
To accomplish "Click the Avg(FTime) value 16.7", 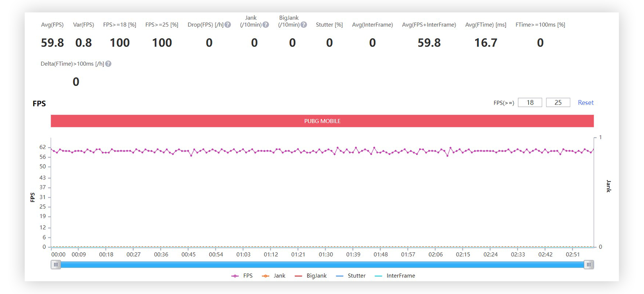I will (x=485, y=43).
